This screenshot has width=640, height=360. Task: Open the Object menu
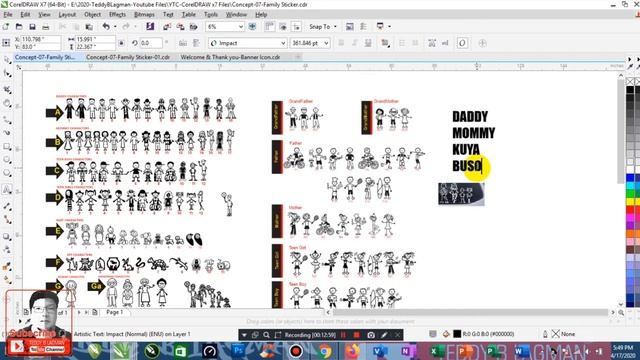click(x=92, y=14)
